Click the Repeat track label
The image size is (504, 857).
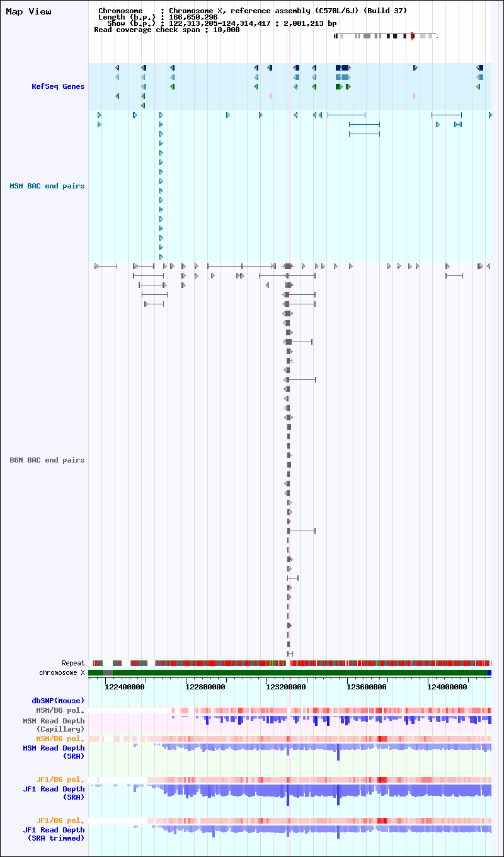(x=73, y=663)
